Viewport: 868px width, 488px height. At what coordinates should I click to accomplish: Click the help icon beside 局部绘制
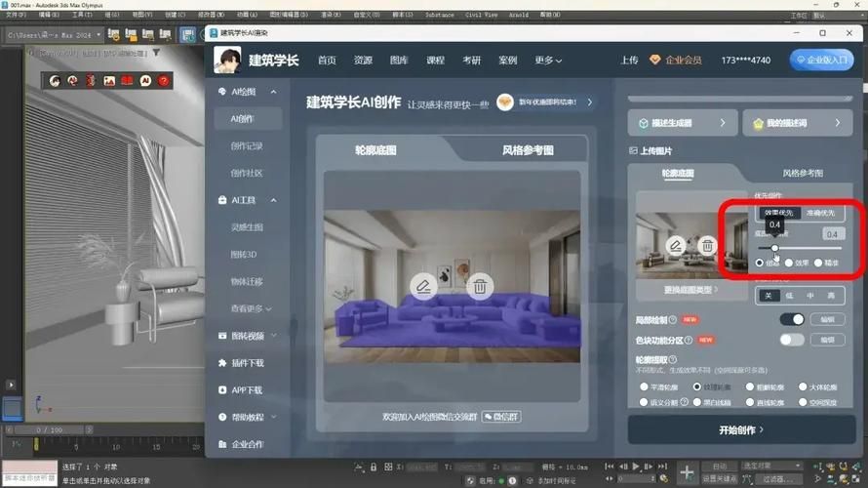coord(673,319)
